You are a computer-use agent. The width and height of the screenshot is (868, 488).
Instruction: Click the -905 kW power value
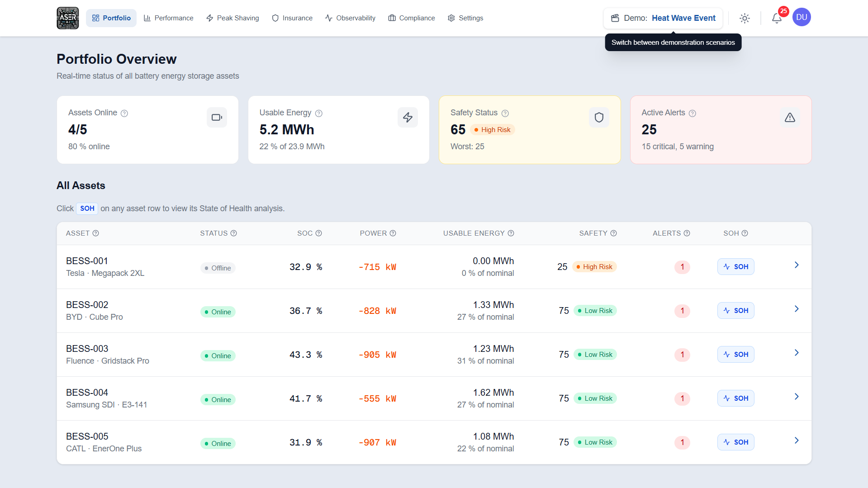pyautogui.click(x=377, y=355)
